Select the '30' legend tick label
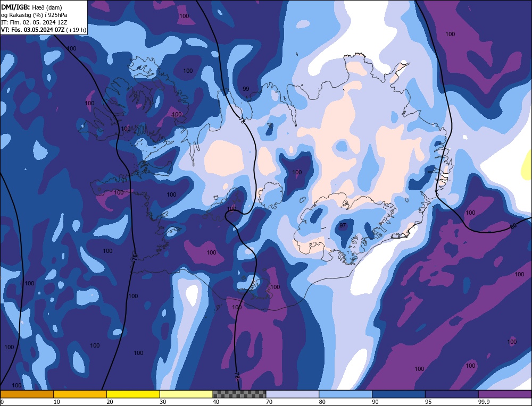Screen dimensions: 532x406 (x=163, y=402)
